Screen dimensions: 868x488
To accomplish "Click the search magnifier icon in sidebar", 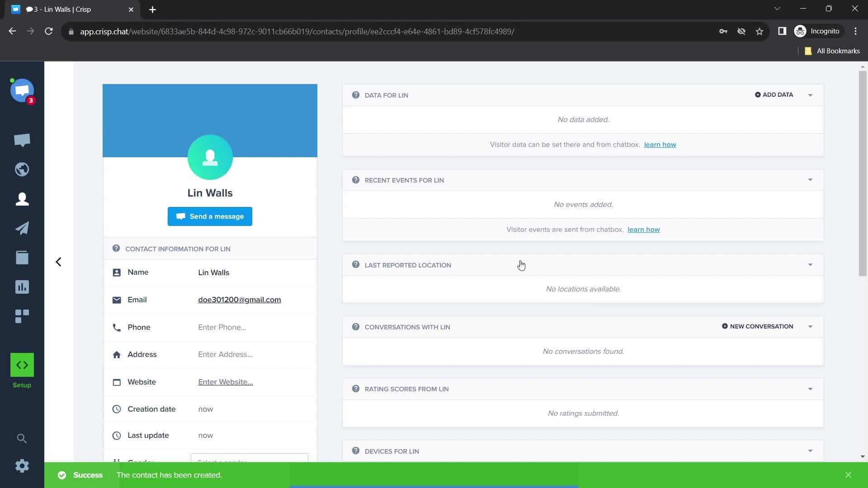I will [x=22, y=438].
